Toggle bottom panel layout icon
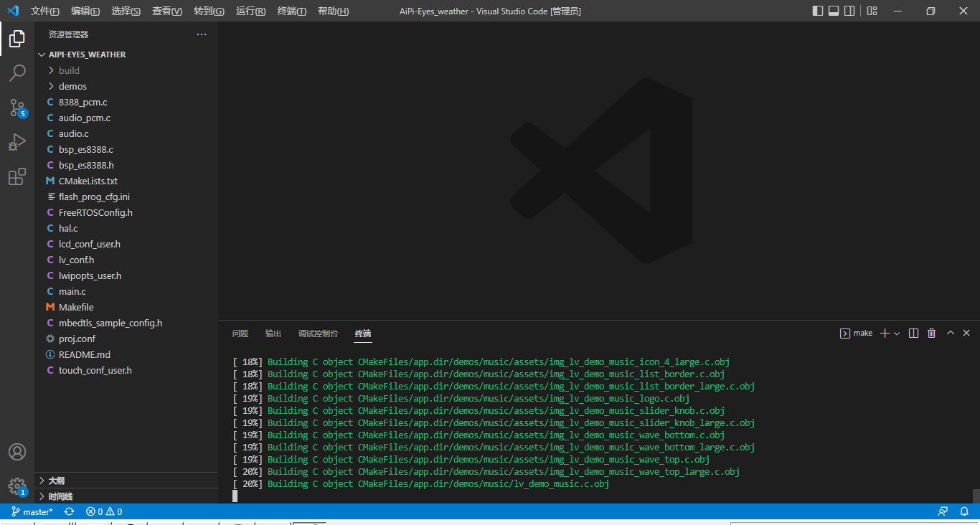980x525 pixels. 834,11
